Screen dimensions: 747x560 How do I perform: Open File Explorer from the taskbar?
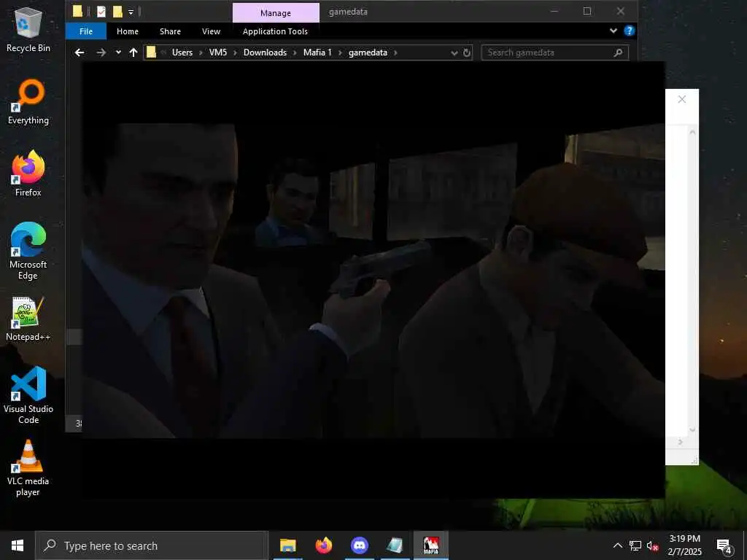point(287,545)
